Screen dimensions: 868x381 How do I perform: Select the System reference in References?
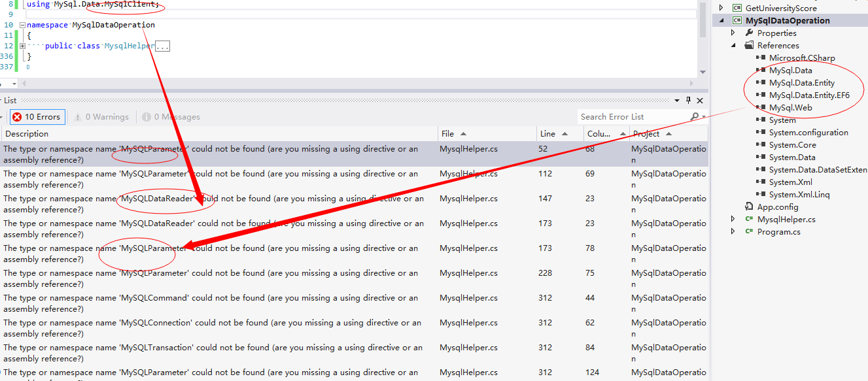(x=782, y=120)
